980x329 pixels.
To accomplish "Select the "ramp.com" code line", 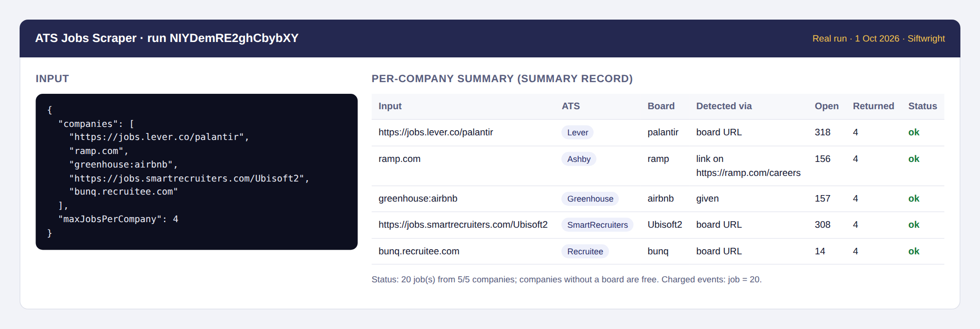I will click(98, 151).
